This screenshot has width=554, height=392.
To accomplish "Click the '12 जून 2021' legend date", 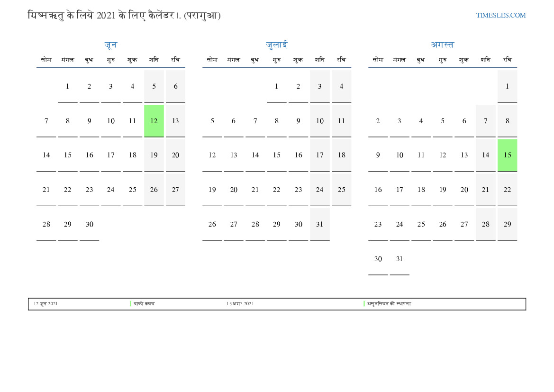I will [x=46, y=304].
